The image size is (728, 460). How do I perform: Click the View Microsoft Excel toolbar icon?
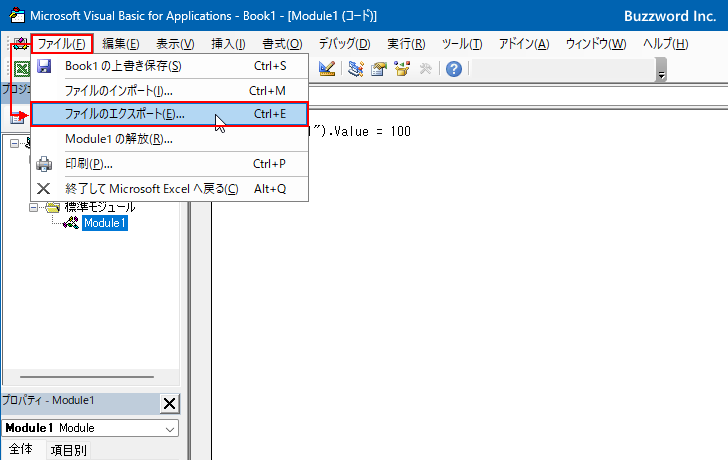21,69
